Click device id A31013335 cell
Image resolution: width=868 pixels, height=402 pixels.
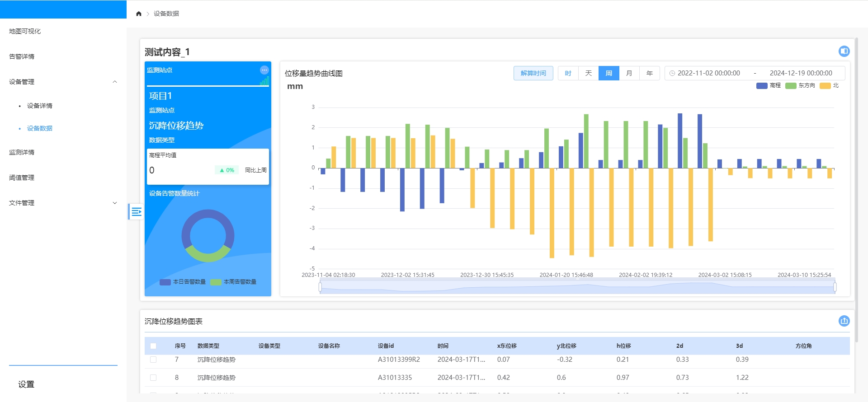(x=395, y=378)
